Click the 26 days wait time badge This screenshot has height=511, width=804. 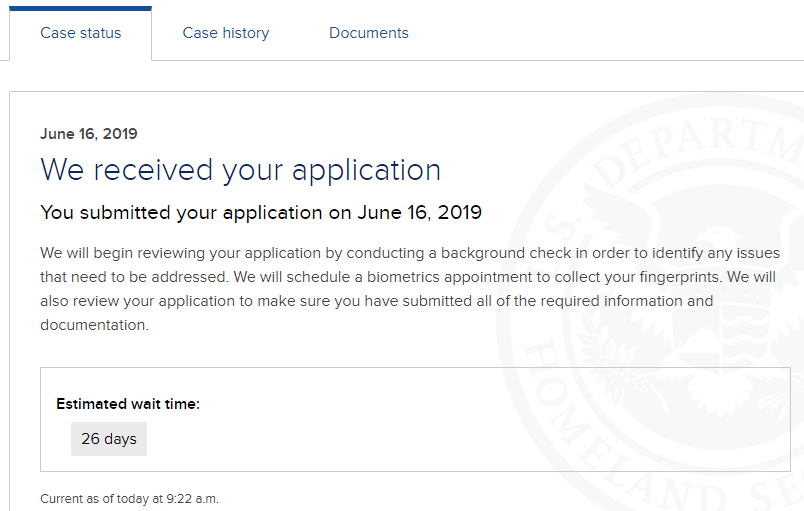click(109, 439)
